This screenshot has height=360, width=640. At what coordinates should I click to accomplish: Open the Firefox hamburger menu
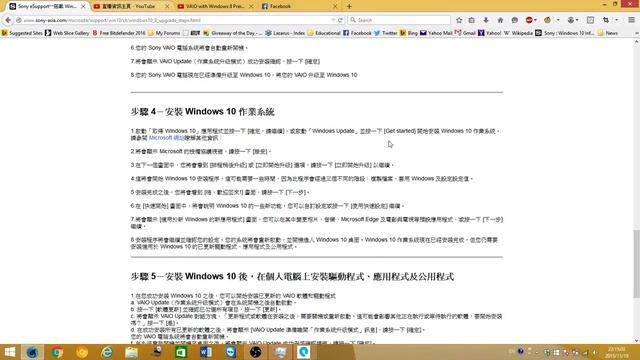pyautogui.click(x=631, y=20)
